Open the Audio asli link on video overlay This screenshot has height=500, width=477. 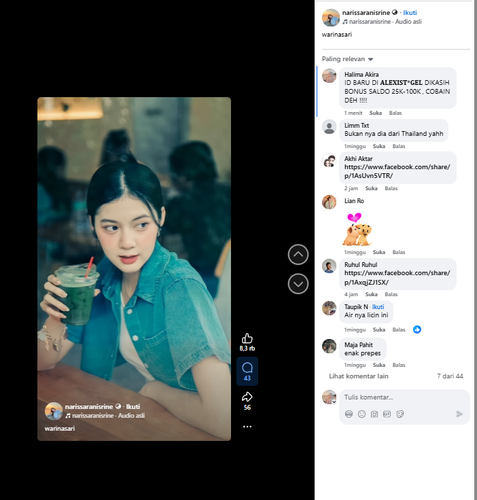(108, 416)
